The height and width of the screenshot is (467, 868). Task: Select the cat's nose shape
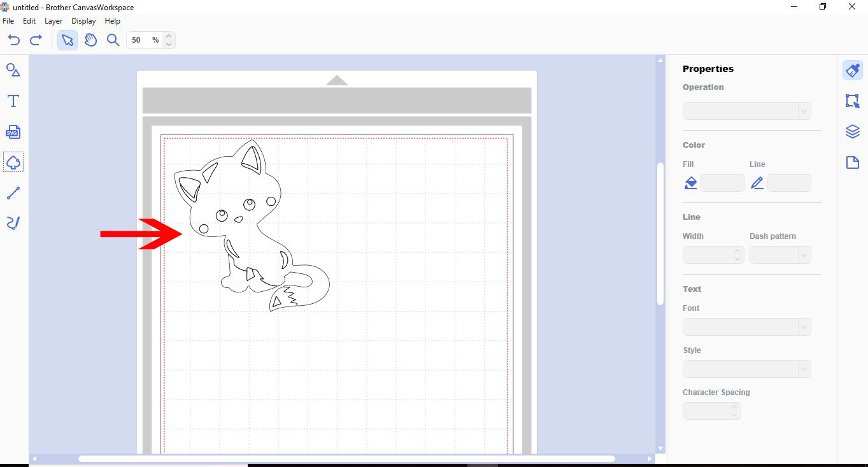tap(239, 220)
